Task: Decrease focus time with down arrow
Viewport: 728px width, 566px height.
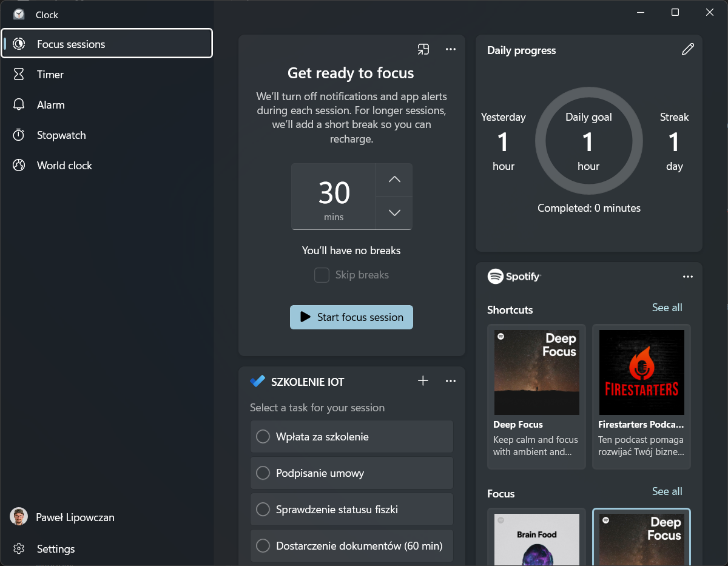Action: pyautogui.click(x=394, y=212)
